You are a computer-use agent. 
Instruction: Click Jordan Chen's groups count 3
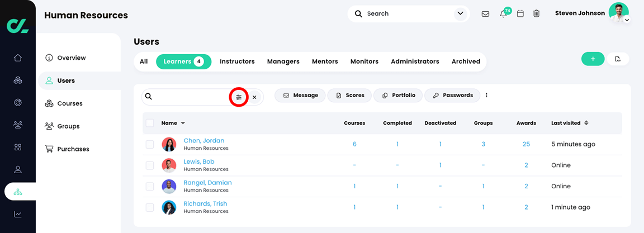pos(484,144)
